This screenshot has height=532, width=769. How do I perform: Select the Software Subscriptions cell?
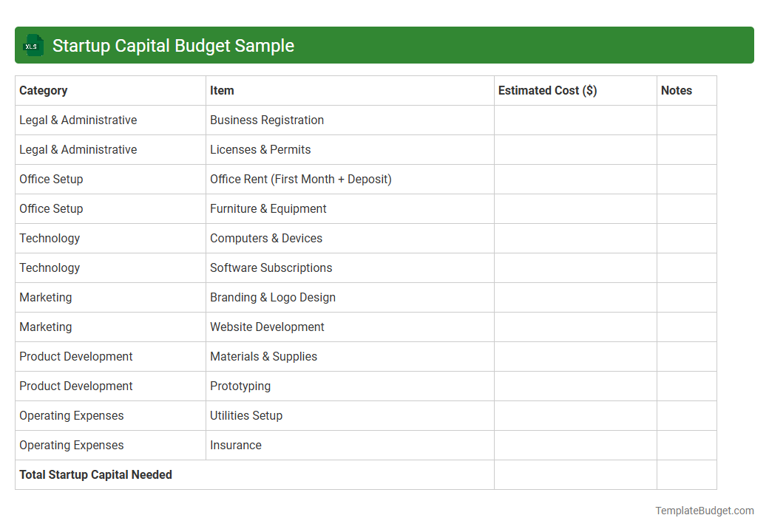271,267
